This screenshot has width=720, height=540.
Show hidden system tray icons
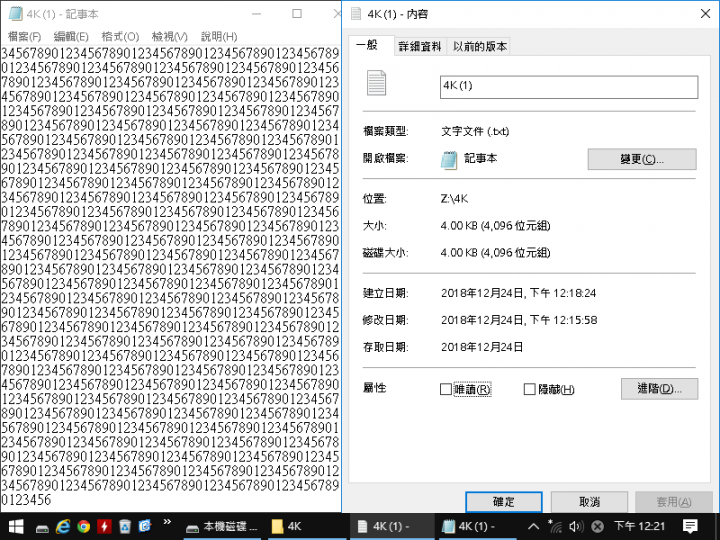click(533, 526)
